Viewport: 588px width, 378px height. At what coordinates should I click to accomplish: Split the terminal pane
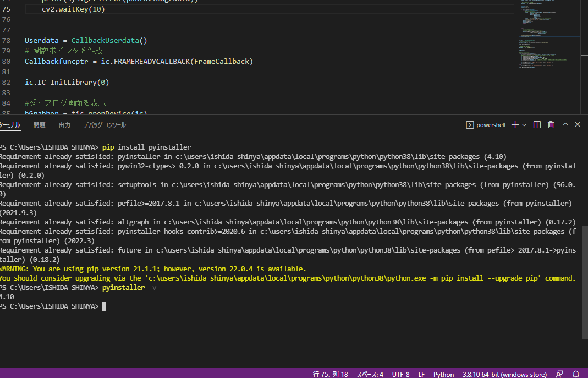pyautogui.click(x=537, y=124)
